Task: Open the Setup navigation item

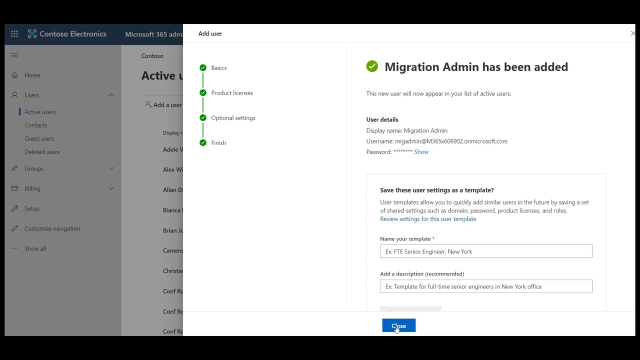Action: [x=32, y=209]
